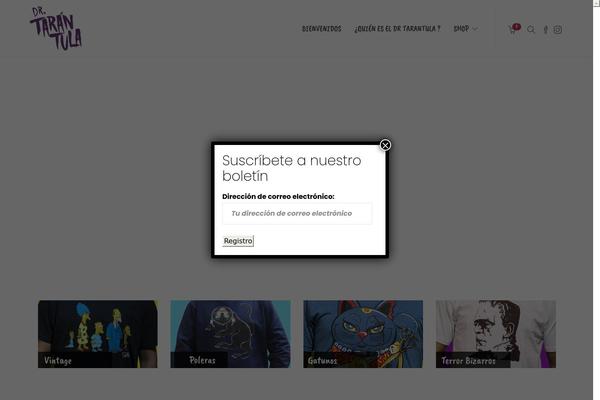Expand the Shop dropdown chevron
600x400 pixels.
pos(475,29)
